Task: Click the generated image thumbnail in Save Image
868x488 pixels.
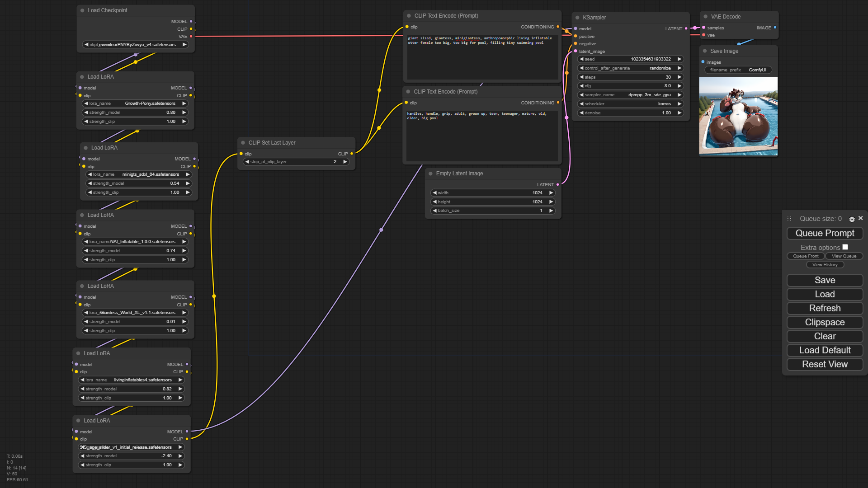Action: (x=738, y=116)
